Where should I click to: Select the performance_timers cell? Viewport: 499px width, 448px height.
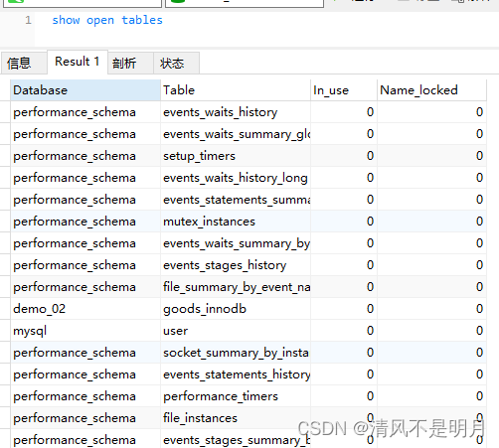click(x=236, y=396)
